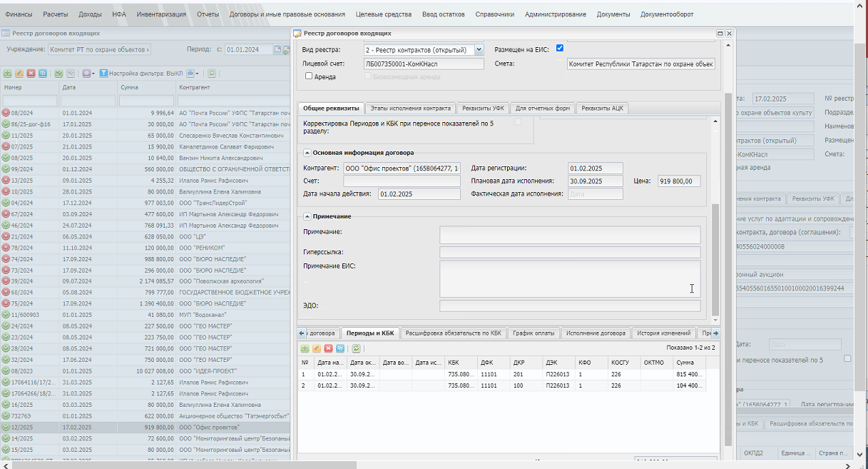Open the Вид реестра dropdown
Viewport: 868px width, 469px height.
479,50
